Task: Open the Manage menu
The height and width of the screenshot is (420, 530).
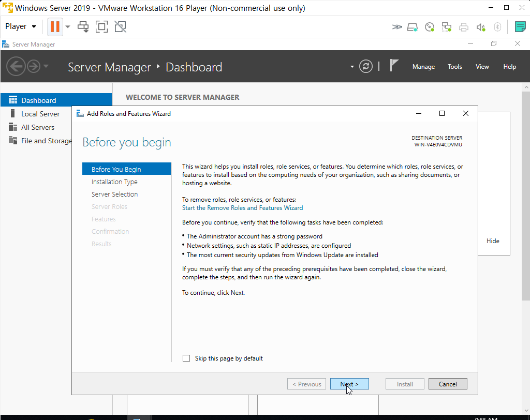Action: point(423,67)
